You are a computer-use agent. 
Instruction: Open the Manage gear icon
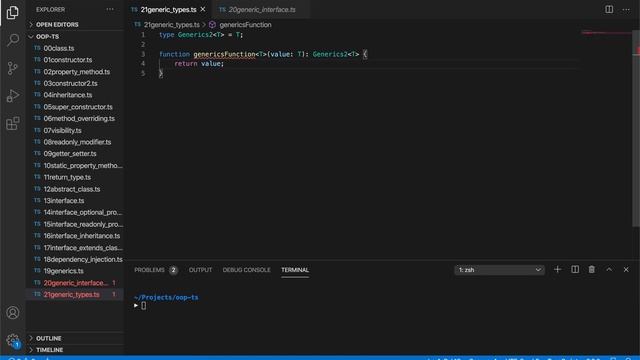click(x=13, y=340)
